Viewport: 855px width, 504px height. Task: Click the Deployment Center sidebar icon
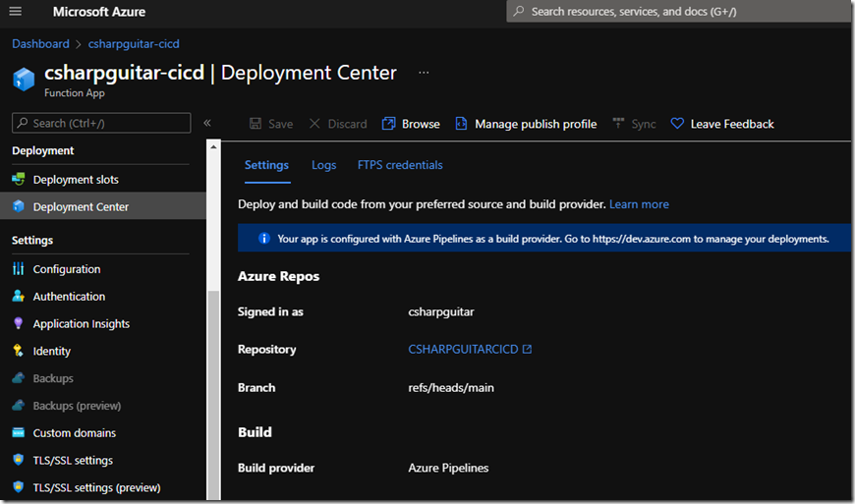pyautogui.click(x=19, y=206)
